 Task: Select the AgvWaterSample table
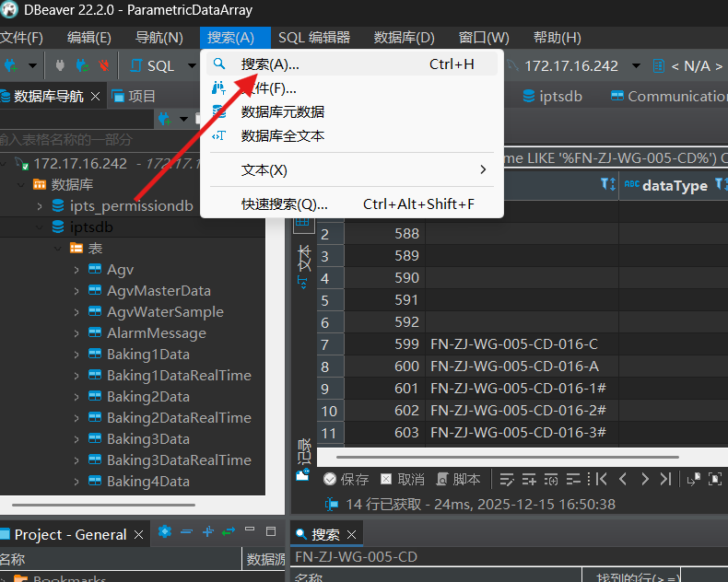[x=165, y=312]
